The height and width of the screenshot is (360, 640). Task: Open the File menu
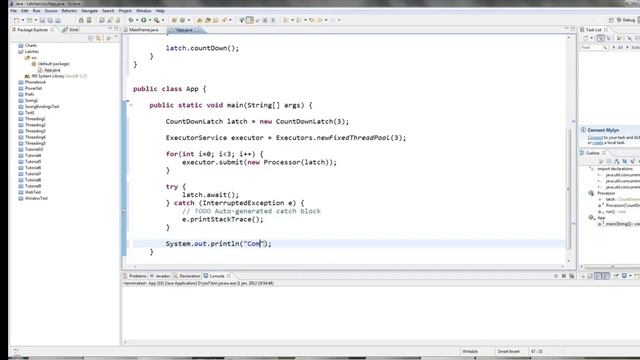pyautogui.click(x=13, y=11)
